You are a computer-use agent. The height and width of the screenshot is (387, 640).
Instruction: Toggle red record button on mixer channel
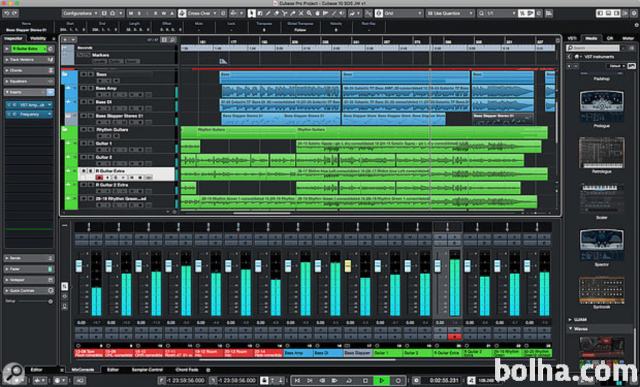[455, 337]
